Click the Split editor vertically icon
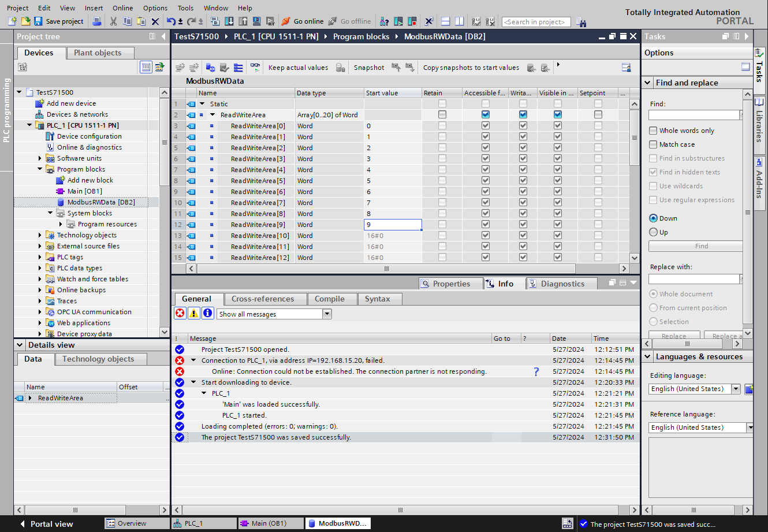The image size is (768, 532). pos(459,21)
